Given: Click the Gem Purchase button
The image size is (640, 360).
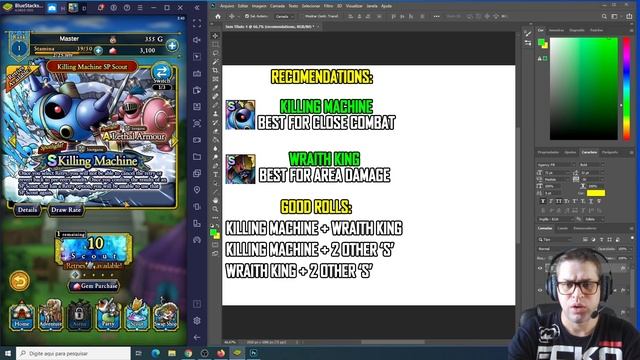Looking at the screenshot, I should click(x=94, y=286).
